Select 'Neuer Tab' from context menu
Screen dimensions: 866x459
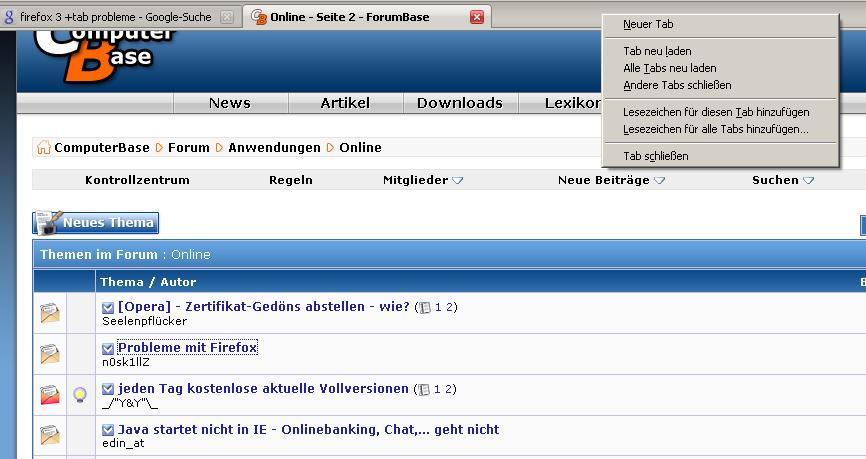click(648, 25)
